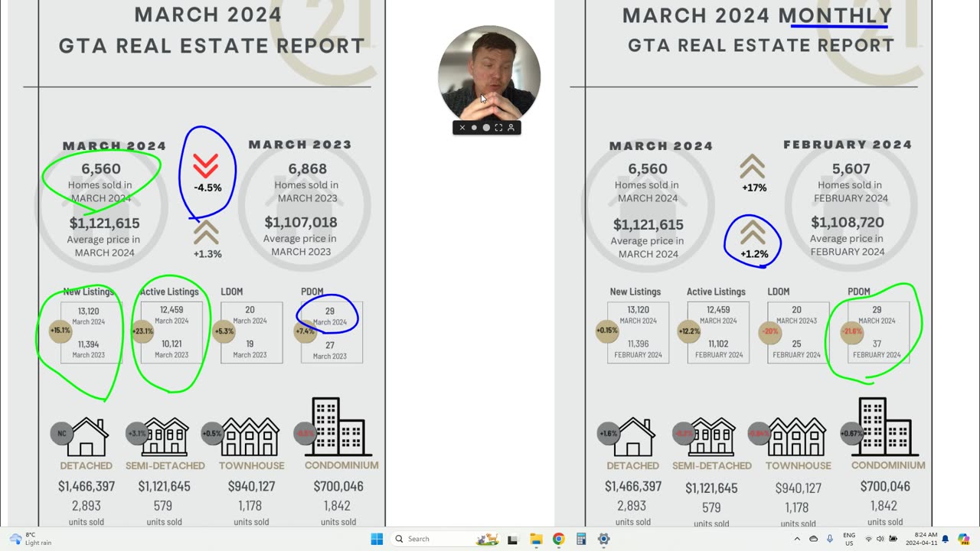Open the Wi-Fi network tray icon

[x=867, y=539]
